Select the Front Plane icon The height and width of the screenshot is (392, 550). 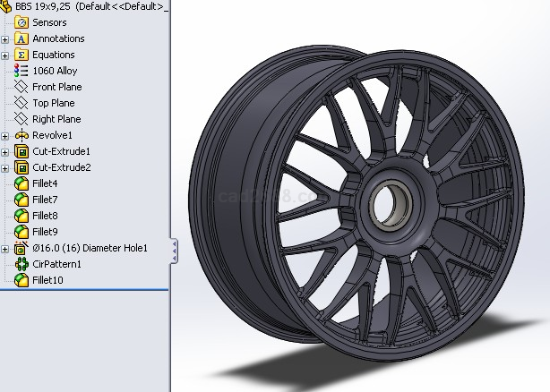pyautogui.click(x=21, y=87)
